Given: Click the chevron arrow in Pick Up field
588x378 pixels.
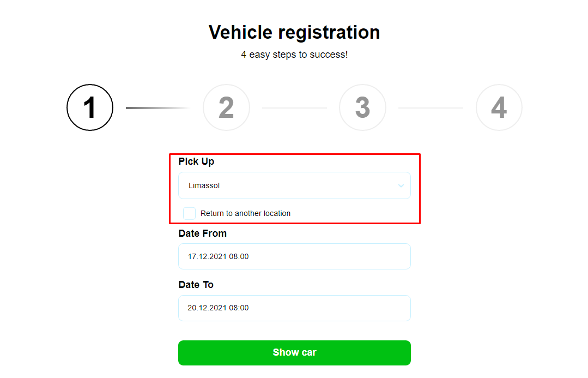Looking at the screenshot, I should tap(401, 186).
